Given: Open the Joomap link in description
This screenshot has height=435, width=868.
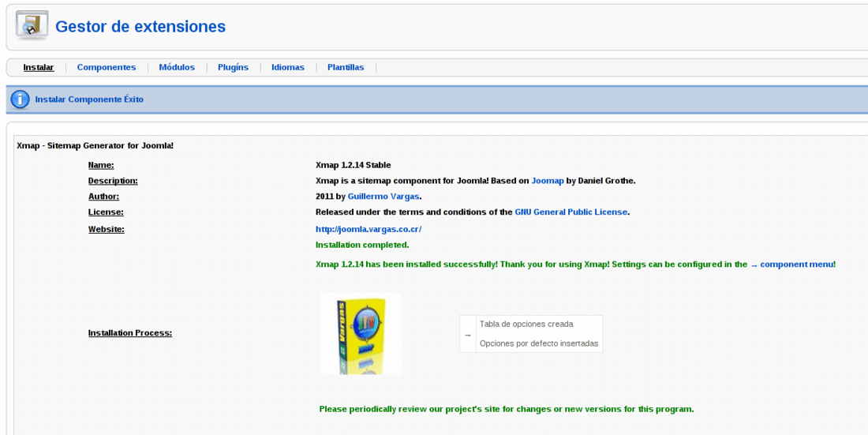Looking at the screenshot, I should (x=548, y=181).
